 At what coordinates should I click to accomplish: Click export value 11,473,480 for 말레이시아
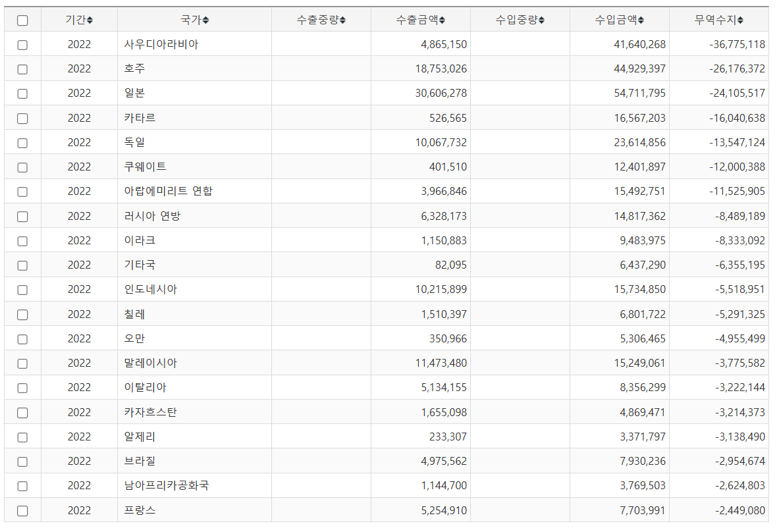[441, 363]
